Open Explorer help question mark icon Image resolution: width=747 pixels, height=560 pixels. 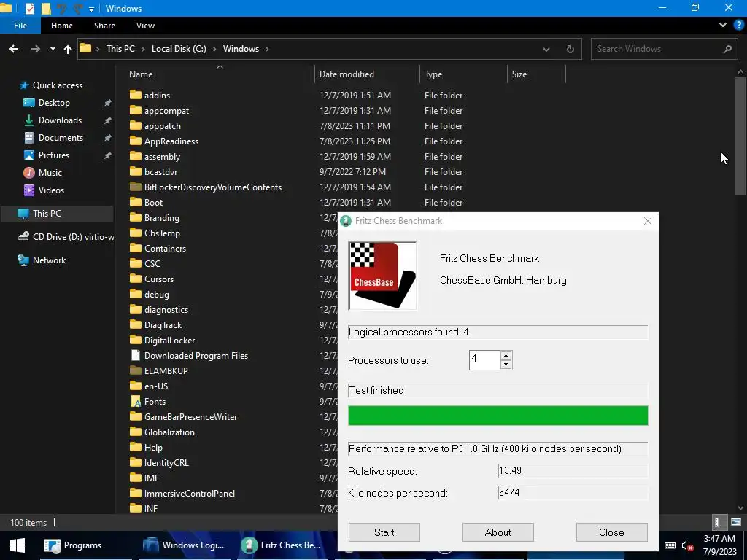pyautogui.click(x=739, y=26)
